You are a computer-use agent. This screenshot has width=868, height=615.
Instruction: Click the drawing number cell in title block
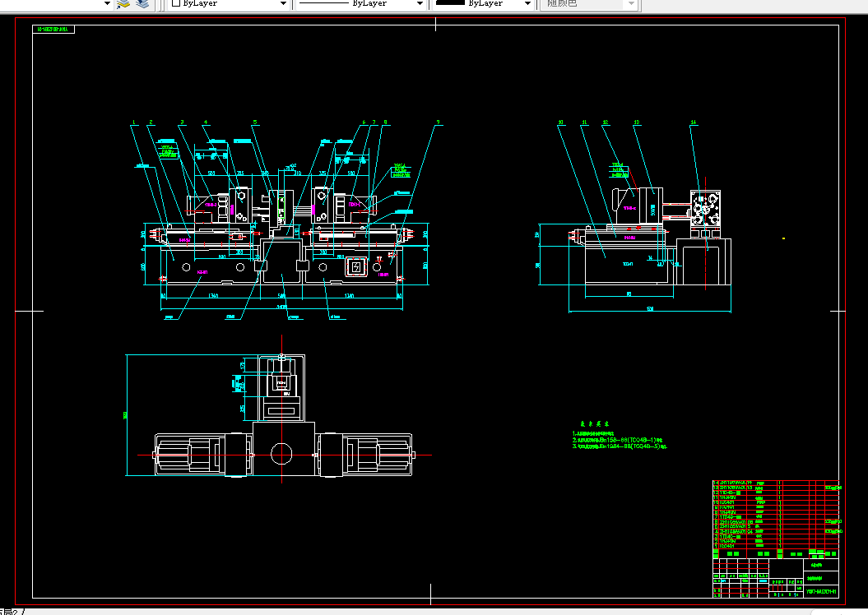coord(821,592)
